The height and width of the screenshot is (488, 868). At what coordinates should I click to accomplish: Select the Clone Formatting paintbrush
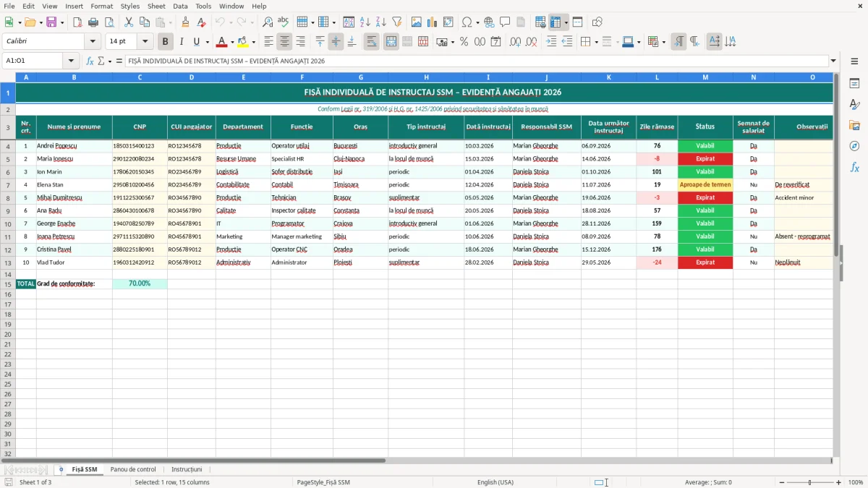(x=185, y=22)
